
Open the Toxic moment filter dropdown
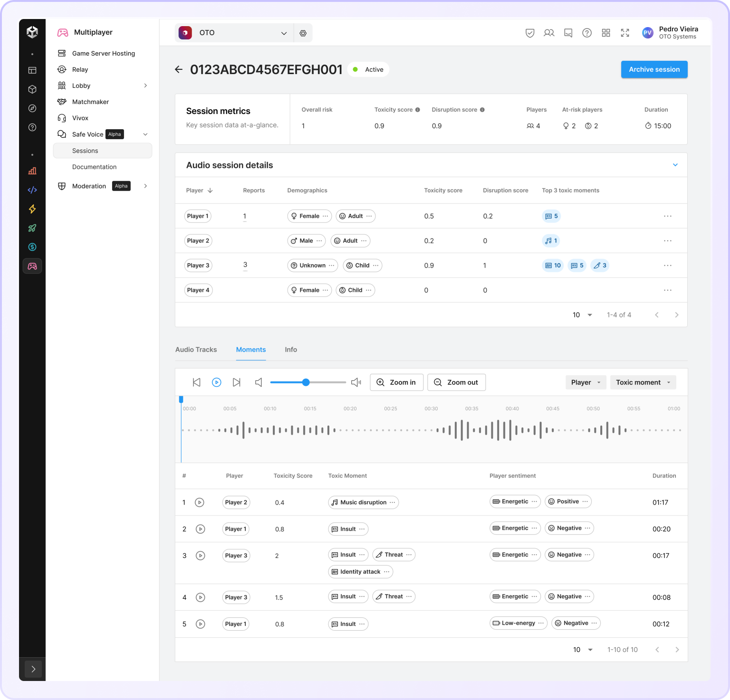(x=643, y=383)
